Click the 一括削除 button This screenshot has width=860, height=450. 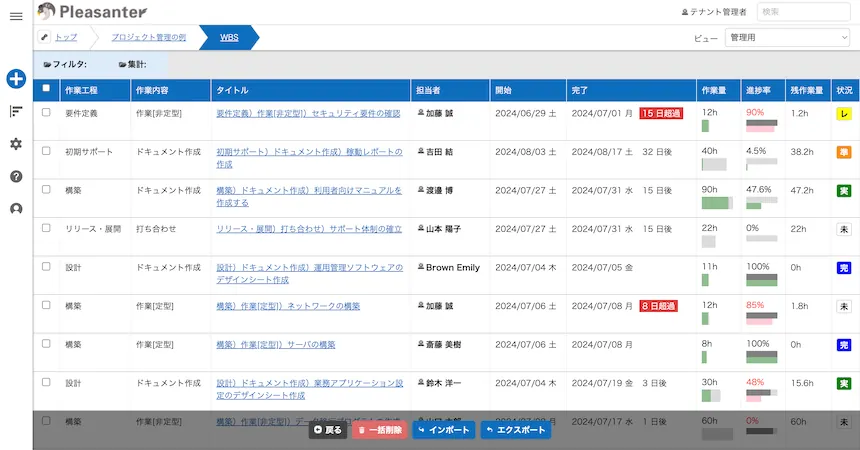380,430
